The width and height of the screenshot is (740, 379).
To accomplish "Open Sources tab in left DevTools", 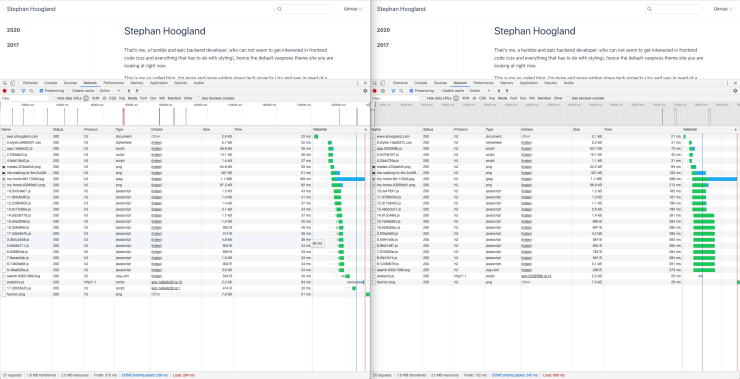I will click(70, 83).
